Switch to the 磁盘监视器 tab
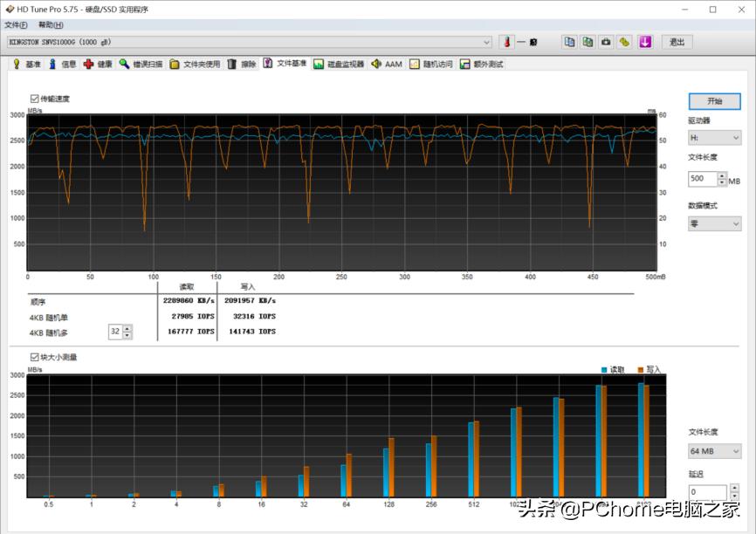756x534 pixels. [x=339, y=64]
